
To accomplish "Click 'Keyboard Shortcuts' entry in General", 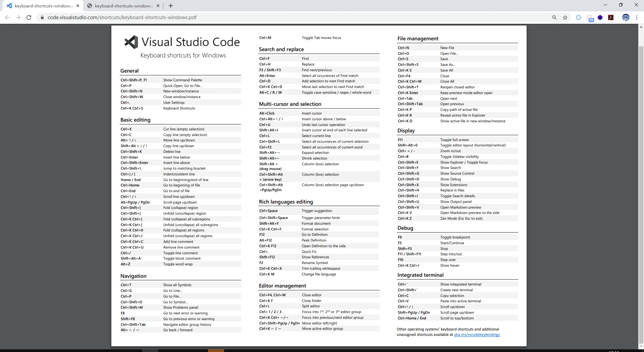I will tap(179, 108).
